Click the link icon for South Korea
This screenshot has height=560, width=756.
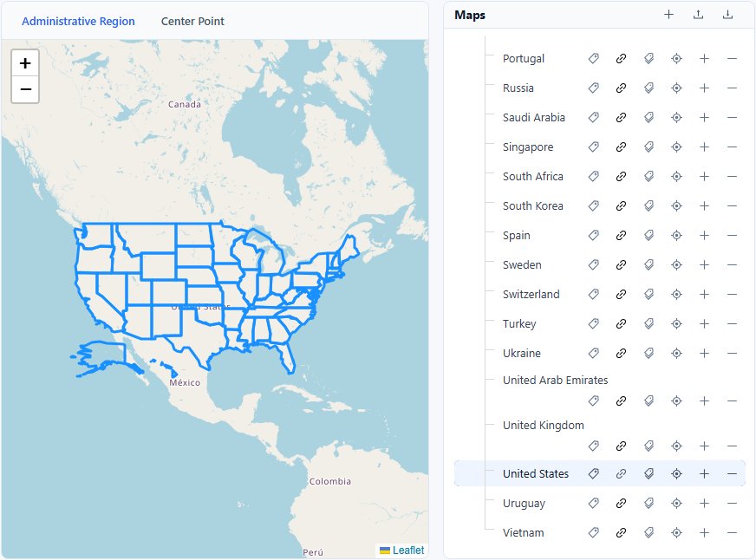tap(621, 205)
